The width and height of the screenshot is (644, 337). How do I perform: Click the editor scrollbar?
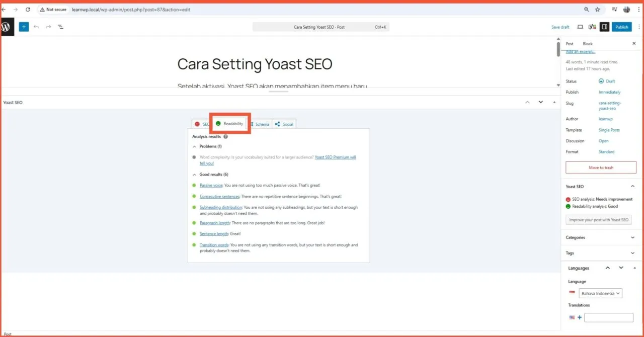(x=558, y=50)
